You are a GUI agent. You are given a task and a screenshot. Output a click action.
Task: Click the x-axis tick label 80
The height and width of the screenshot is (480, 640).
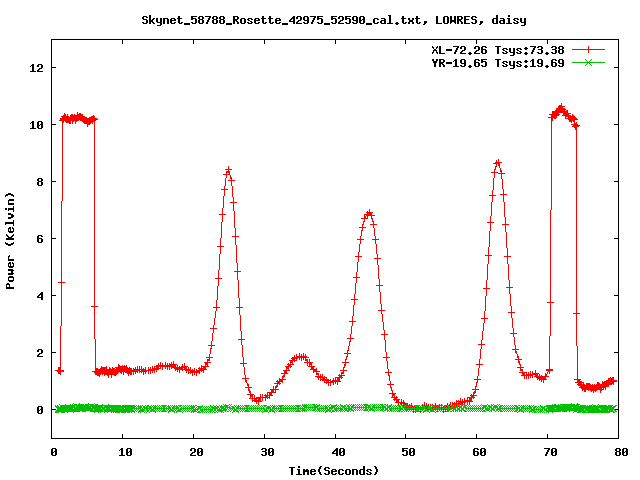coord(621,452)
